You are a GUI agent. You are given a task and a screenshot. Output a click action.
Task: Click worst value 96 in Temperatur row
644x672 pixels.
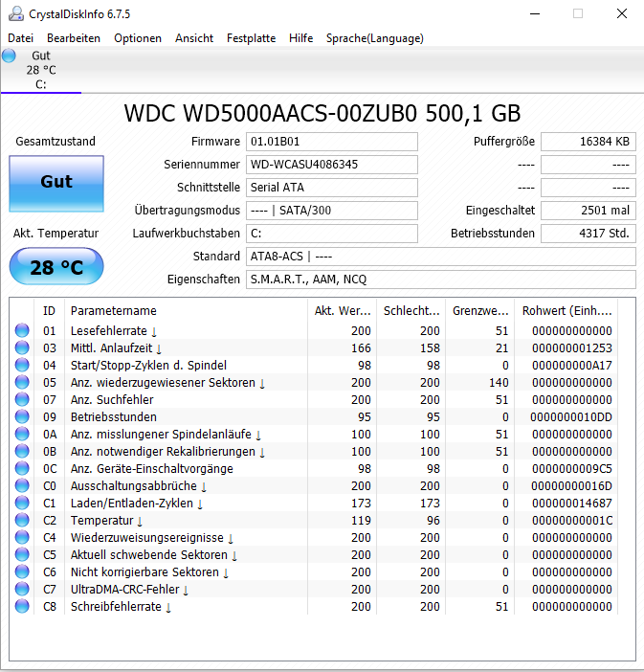[x=433, y=521]
